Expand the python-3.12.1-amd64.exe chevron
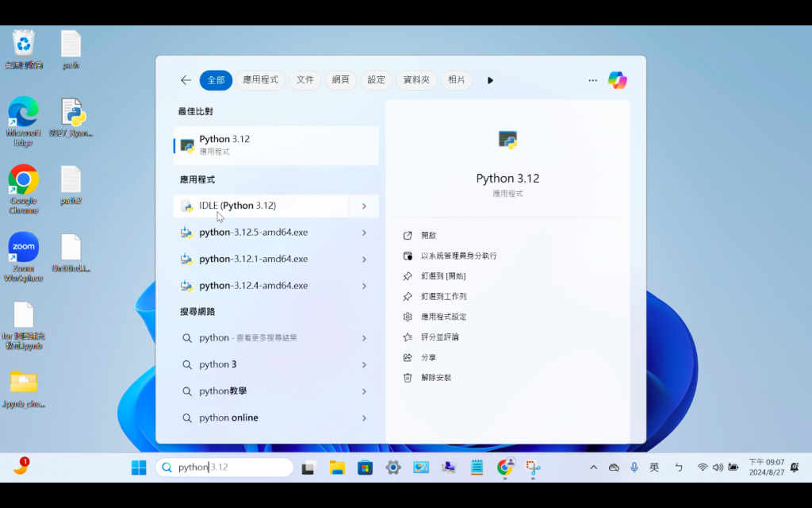812x508 pixels. tap(364, 260)
